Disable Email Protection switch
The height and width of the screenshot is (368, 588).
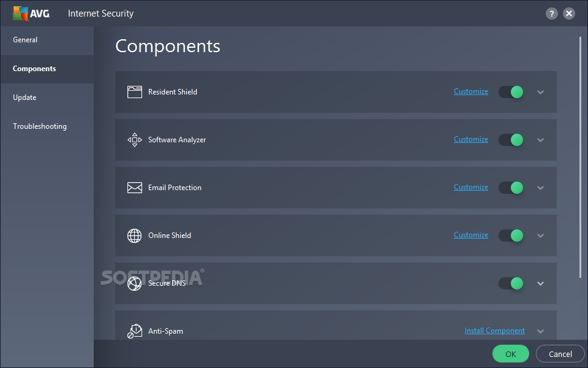(x=511, y=188)
